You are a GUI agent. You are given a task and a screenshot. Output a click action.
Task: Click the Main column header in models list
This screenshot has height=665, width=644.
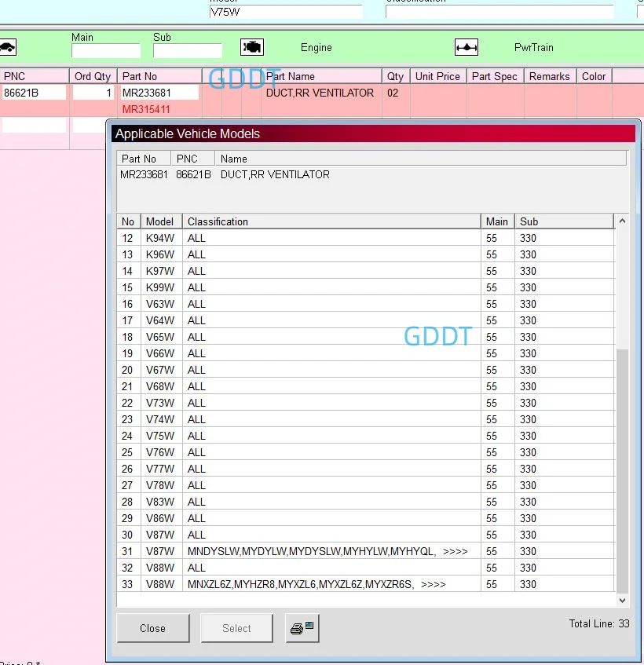(498, 222)
